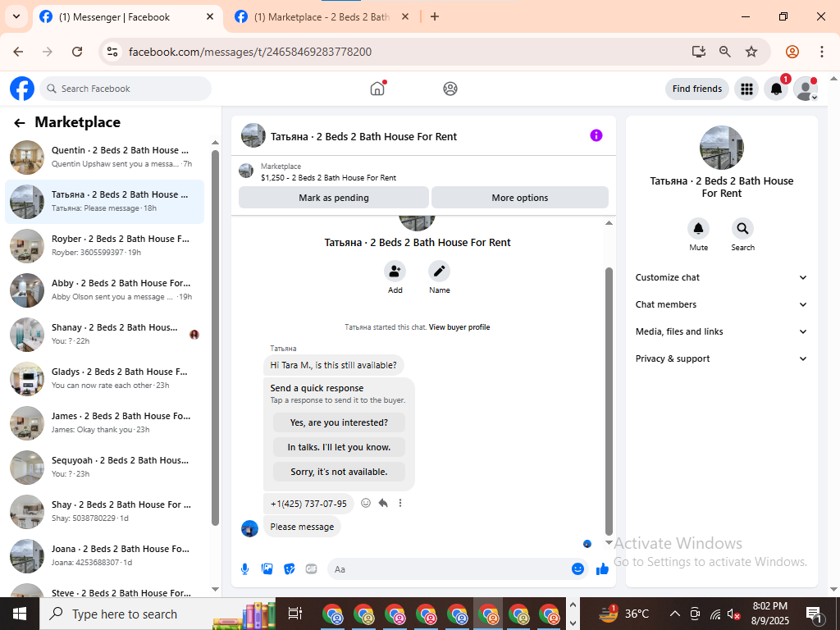Open the Notifications bell icon

(x=776, y=89)
